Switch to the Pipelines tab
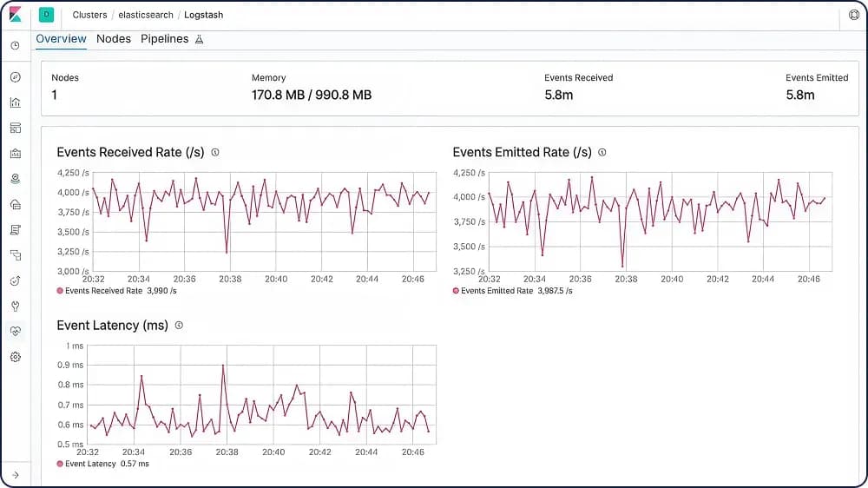The height and width of the screenshot is (488, 868). 165,39
